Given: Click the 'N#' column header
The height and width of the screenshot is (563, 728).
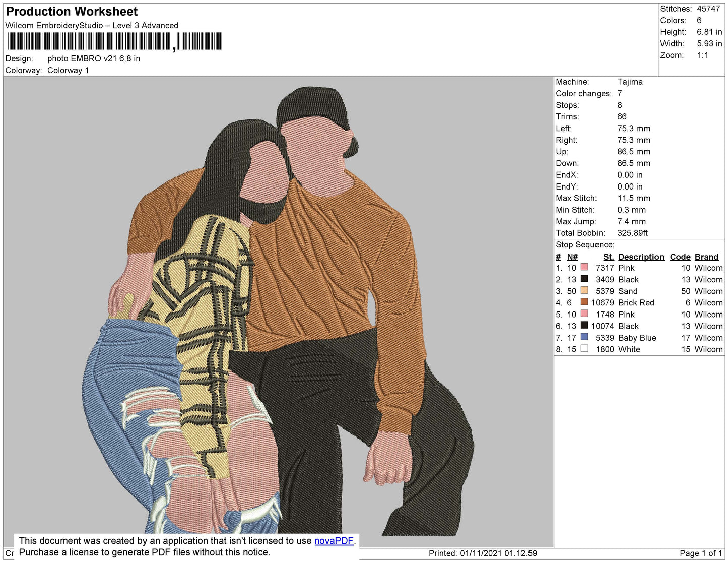Looking at the screenshot, I should click(x=572, y=257).
